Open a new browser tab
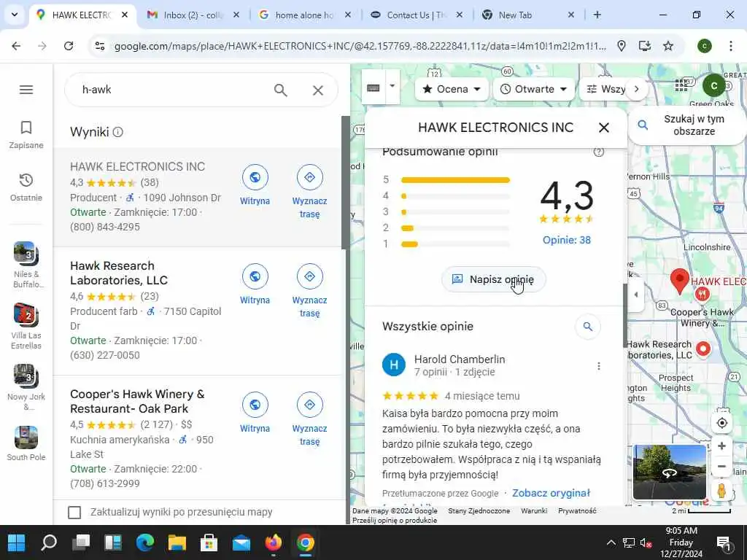747x560 pixels. tap(597, 15)
